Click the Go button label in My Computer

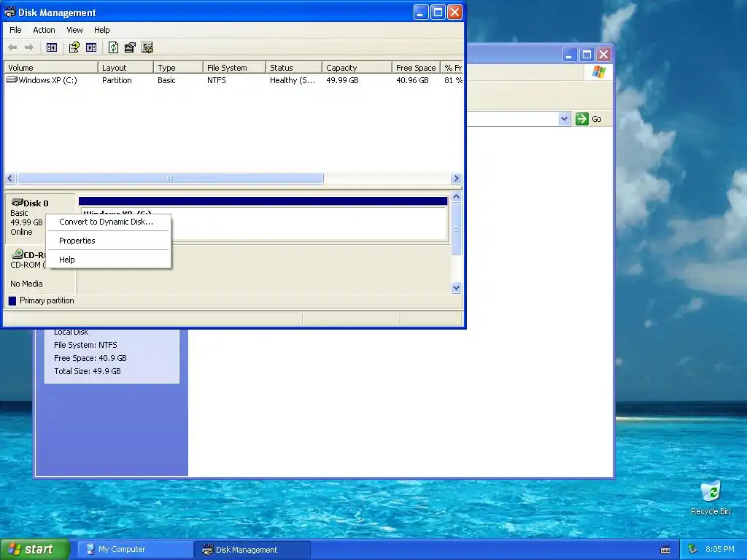tap(597, 119)
